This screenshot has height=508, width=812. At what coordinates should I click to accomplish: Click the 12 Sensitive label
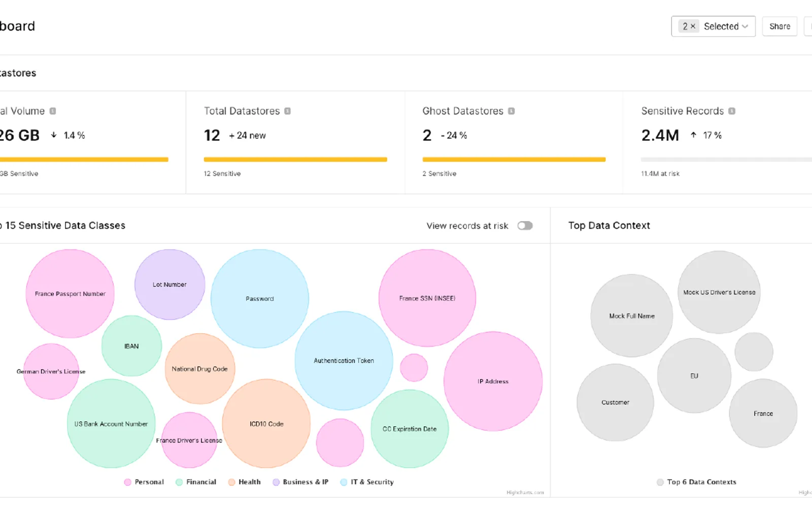222,174
